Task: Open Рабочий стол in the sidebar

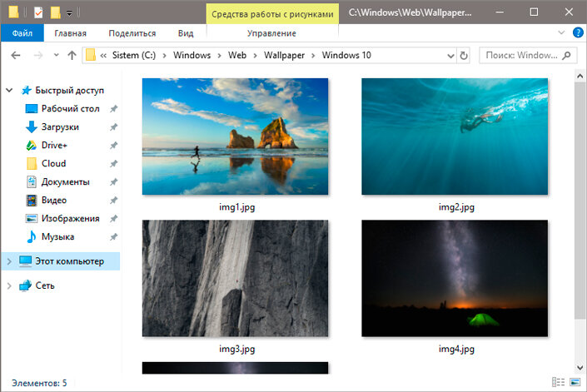Action: (71, 108)
